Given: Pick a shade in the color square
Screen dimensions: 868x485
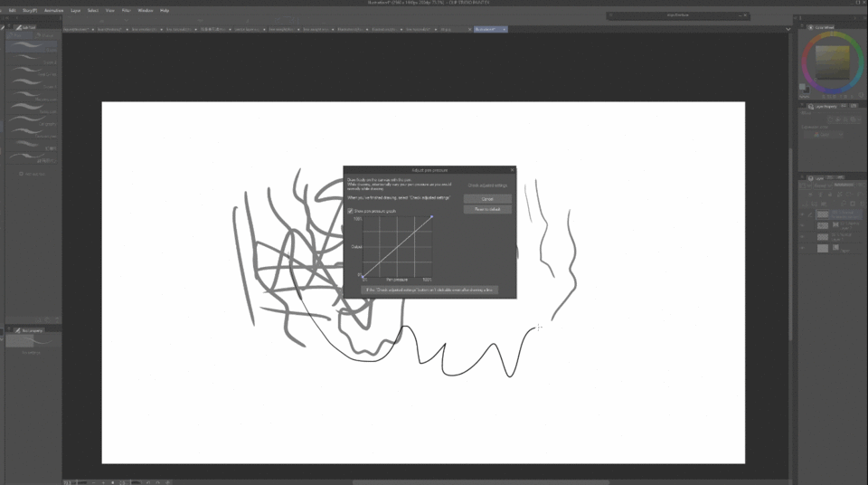Looking at the screenshot, I should (x=833, y=62).
